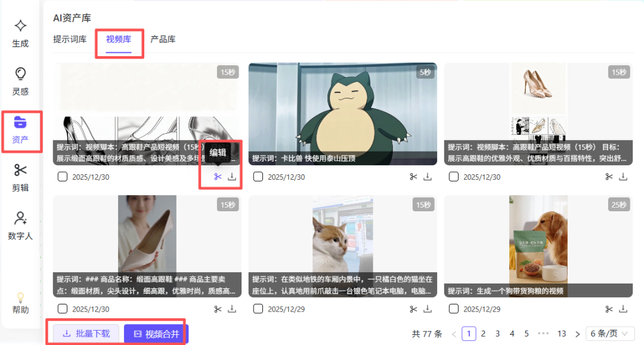Click the 视频合并 button

156,334
